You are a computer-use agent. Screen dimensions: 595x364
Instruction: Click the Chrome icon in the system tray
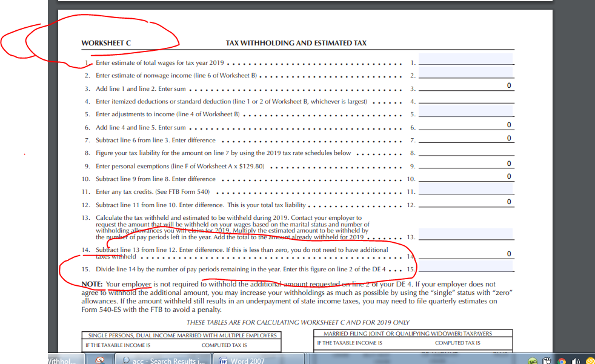[x=562, y=360]
